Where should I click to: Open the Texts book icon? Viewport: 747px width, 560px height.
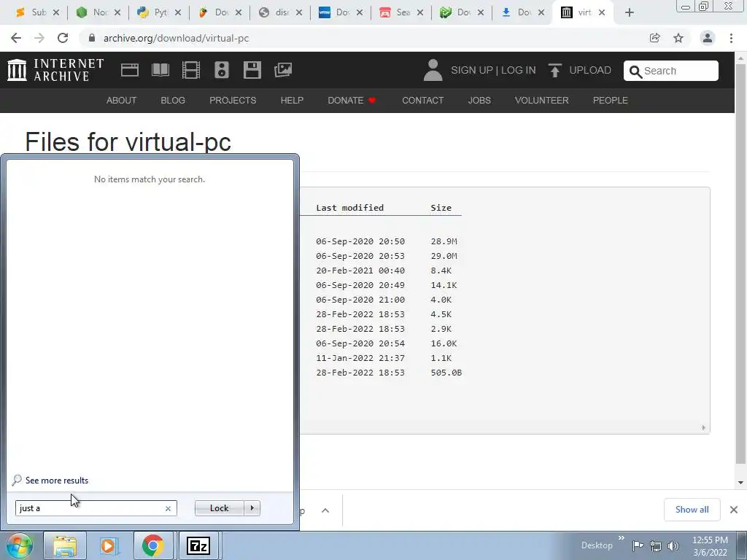pyautogui.click(x=160, y=70)
